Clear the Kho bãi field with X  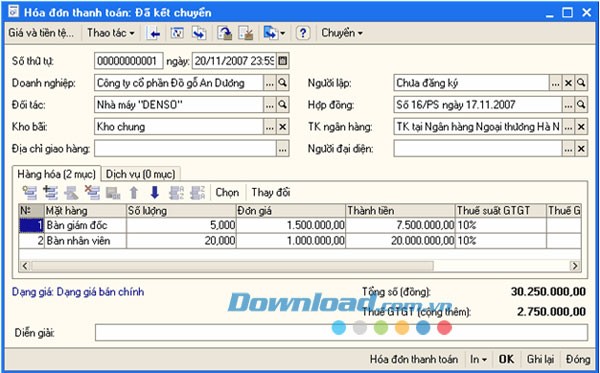[x=282, y=127]
